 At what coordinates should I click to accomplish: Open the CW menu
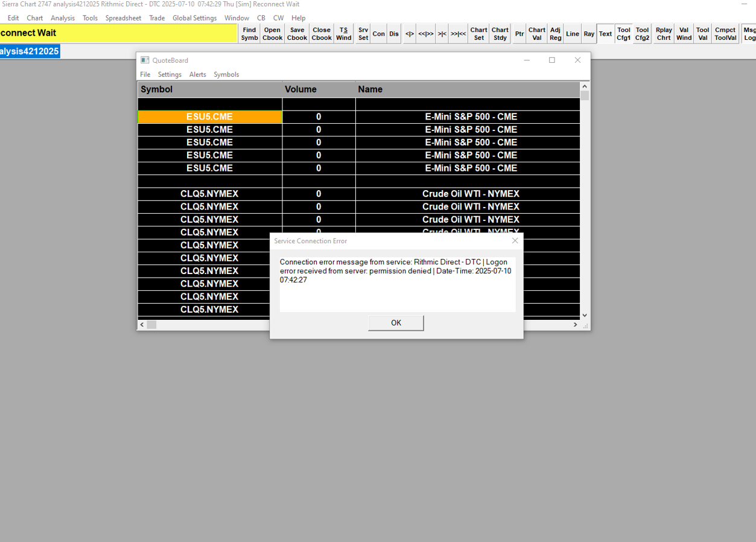pos(278,18)
